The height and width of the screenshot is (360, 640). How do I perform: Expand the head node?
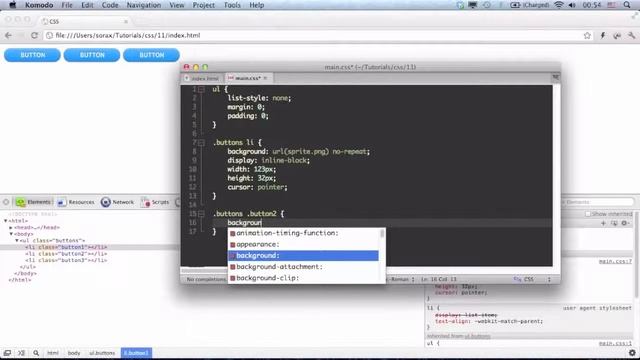[x=11, y=227]
